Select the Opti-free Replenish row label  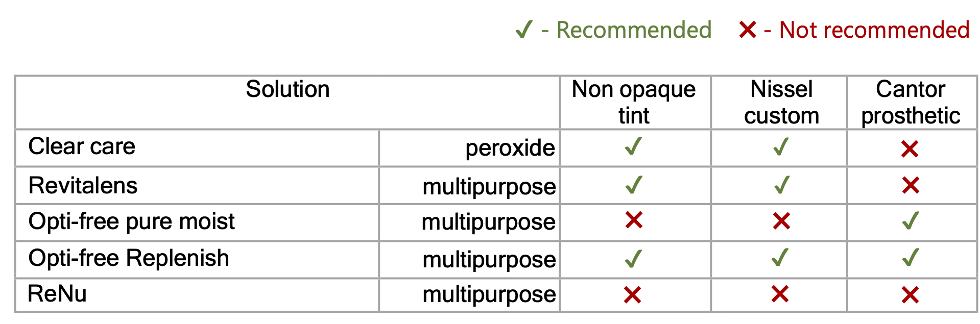[x=129, y=258]
